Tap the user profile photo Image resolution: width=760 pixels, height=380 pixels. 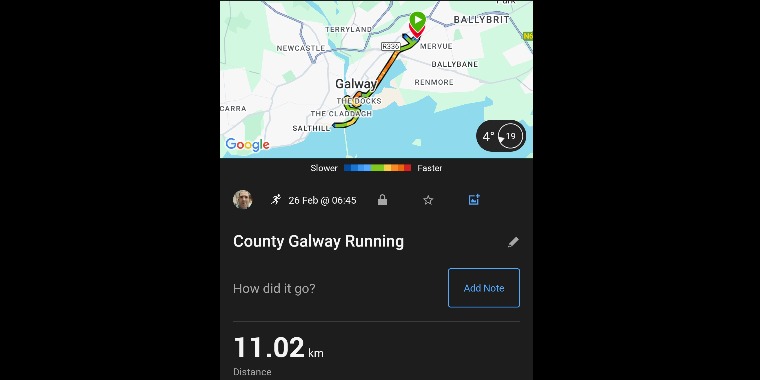242,200
